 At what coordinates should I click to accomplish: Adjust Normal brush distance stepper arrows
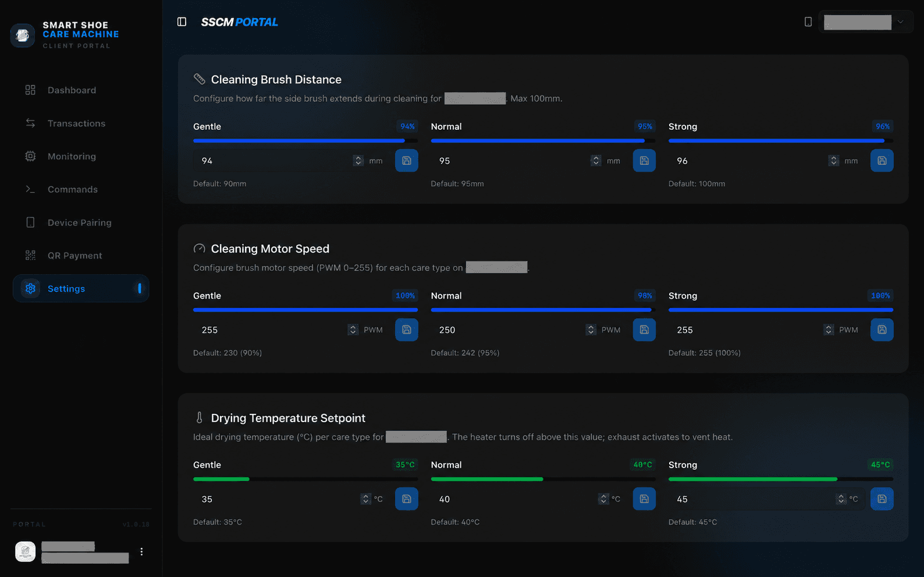click(x=596, y=161)
